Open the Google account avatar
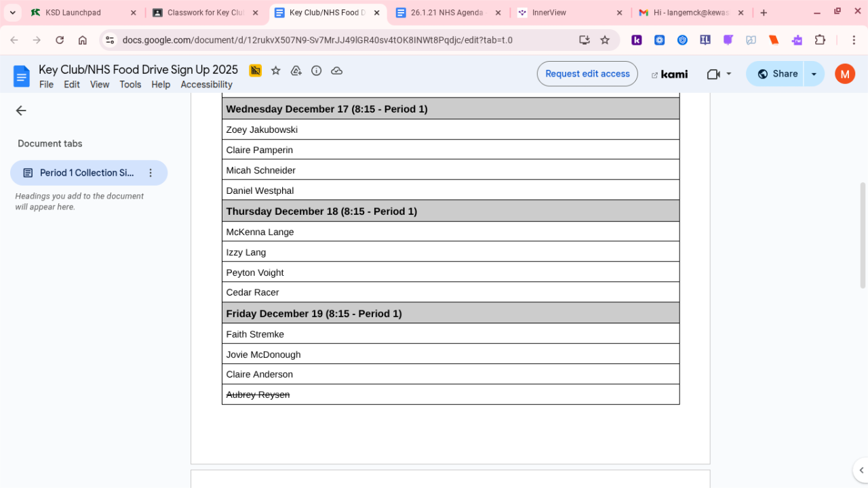This screenshot has height=488, width=868. (845, 74)
